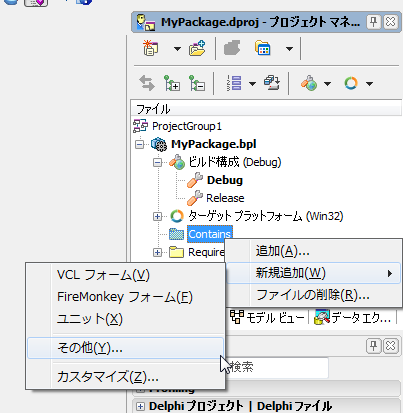403x413 pixels.
Task: Click the View calendar-folder toolbar icon
Action: (x=263, y=48)
